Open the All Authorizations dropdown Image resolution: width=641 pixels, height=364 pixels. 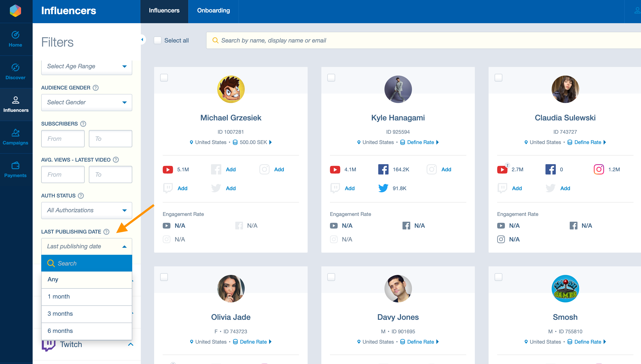(87, 210)
